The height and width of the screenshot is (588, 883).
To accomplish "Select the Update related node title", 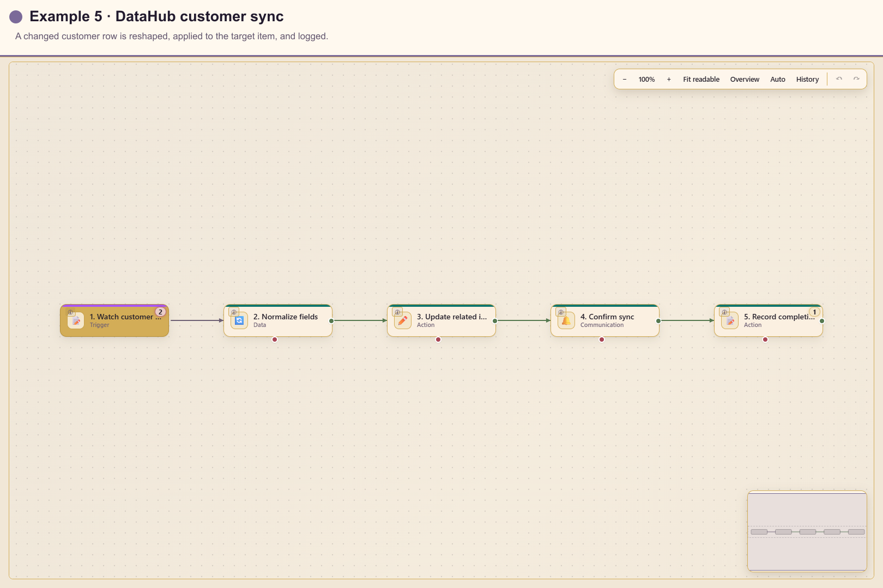I will point(452,317).
